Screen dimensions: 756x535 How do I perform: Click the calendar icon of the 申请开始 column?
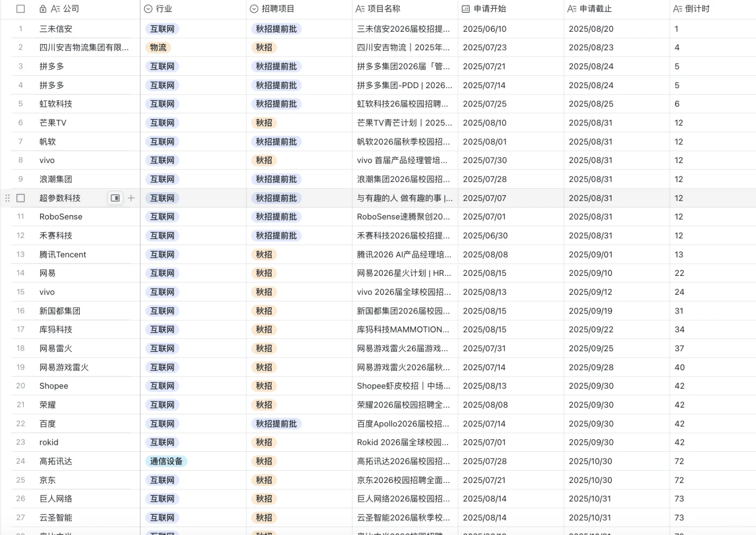[466, 9]
